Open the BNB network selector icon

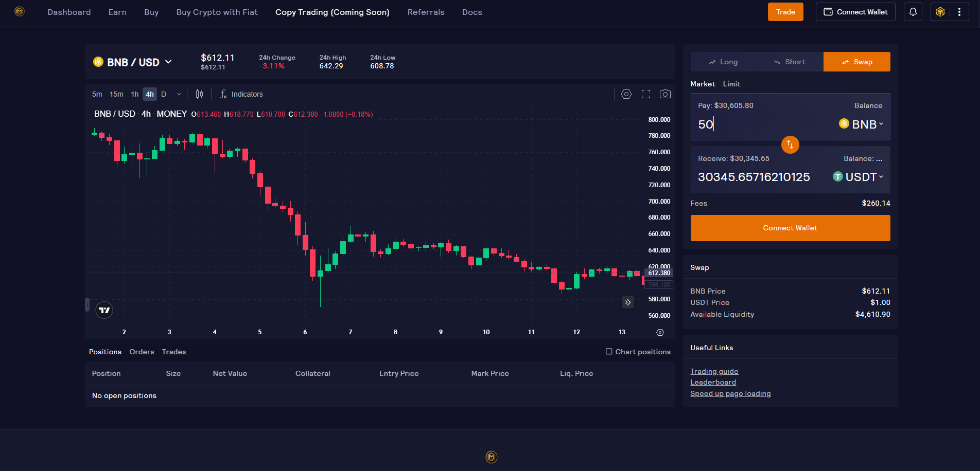(940, 12)
